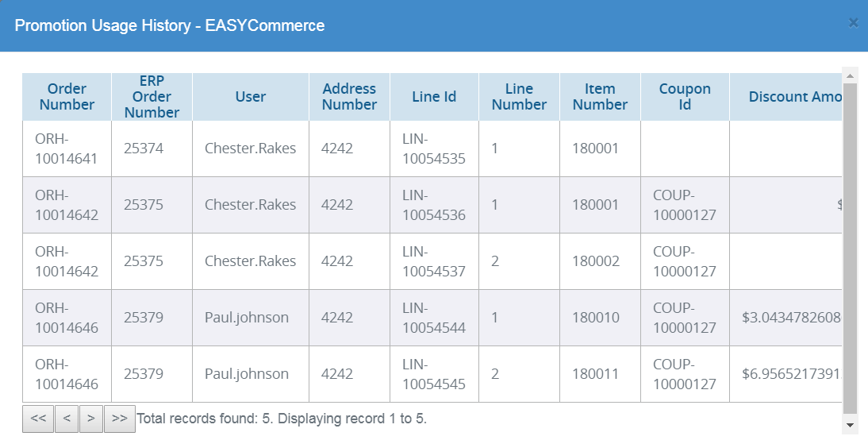
Task: Select the Discount Amount column header
Action: coord(786,96)
